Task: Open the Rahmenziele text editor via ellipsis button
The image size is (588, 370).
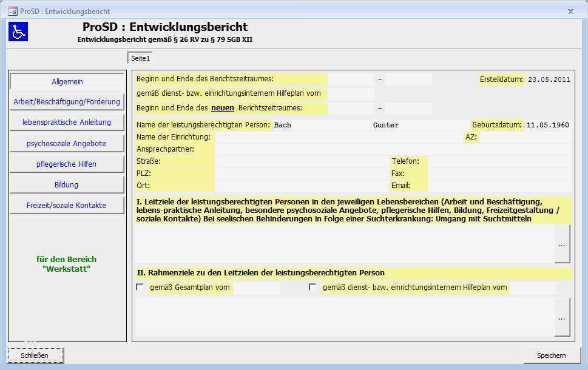Action: point(562,317)
